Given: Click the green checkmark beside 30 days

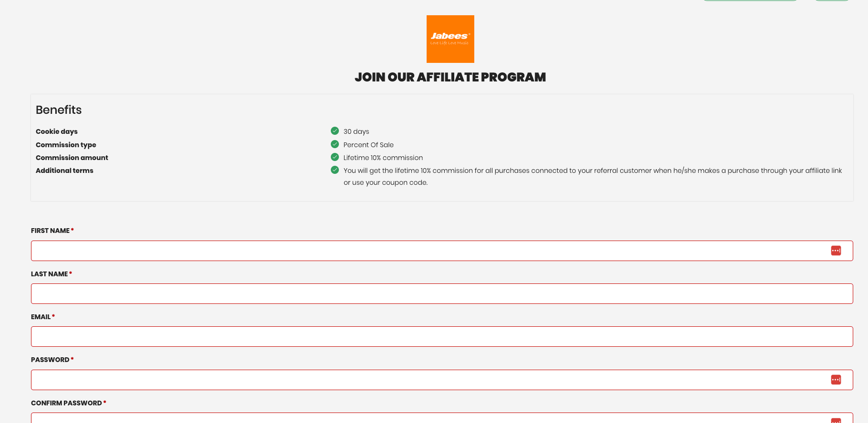Looking at the screenshot, I should point(335,131).
